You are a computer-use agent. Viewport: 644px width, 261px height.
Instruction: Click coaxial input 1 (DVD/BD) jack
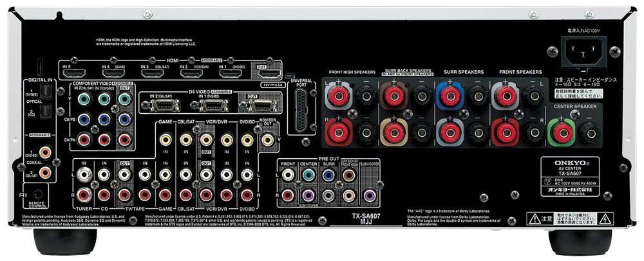pos(45,153)
